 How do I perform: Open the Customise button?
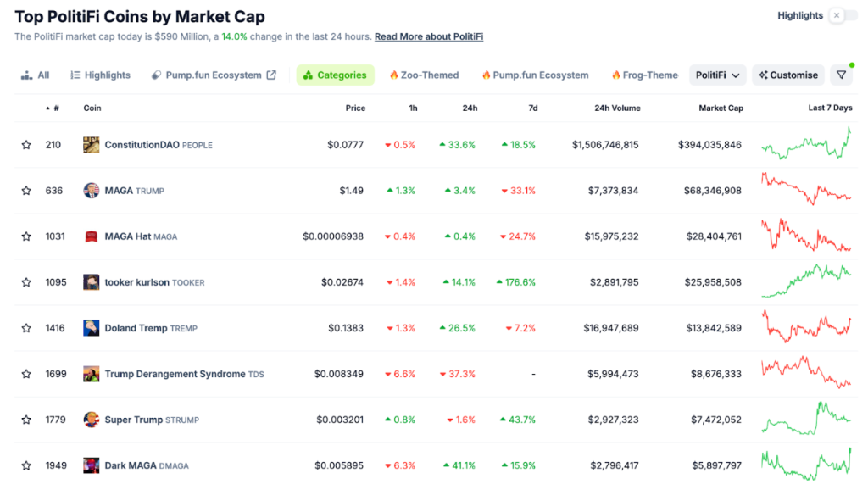click(x=788, y=75)
